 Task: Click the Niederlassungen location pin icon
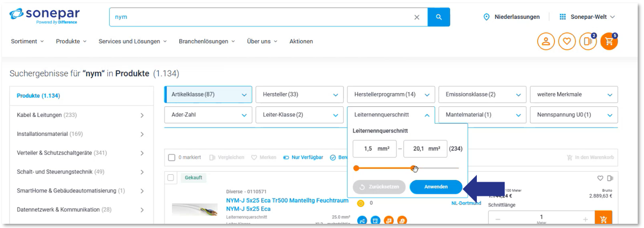[486, 17]
